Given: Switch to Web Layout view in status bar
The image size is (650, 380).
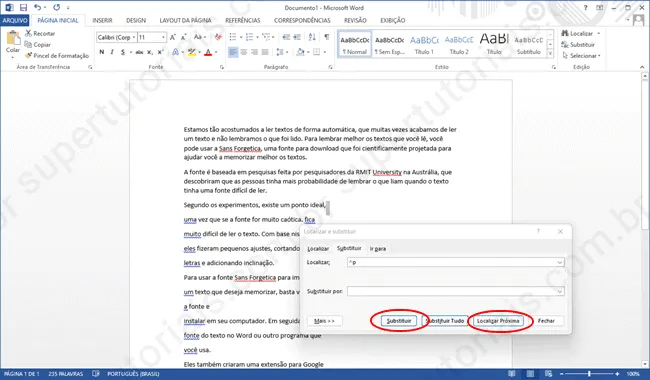Looking at the screenshot, I should [548, 374].
